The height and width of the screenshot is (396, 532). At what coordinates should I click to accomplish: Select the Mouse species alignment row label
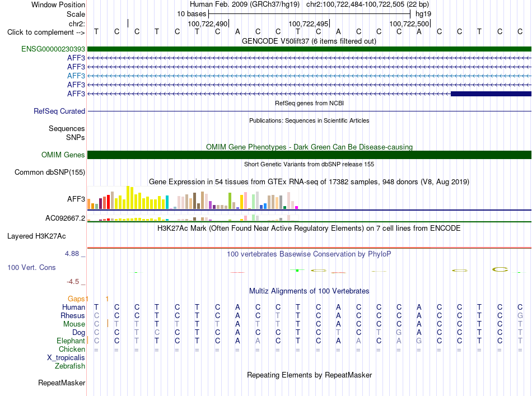tap(74, 324)
